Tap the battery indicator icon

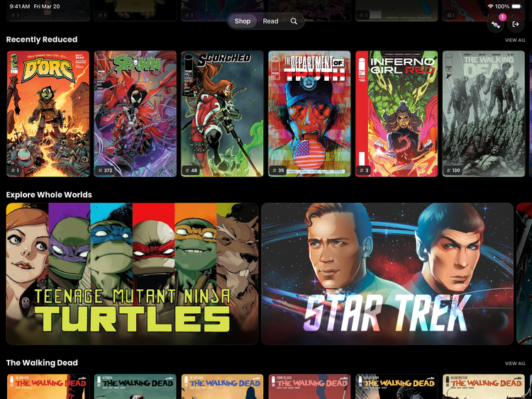pos(516,6)
